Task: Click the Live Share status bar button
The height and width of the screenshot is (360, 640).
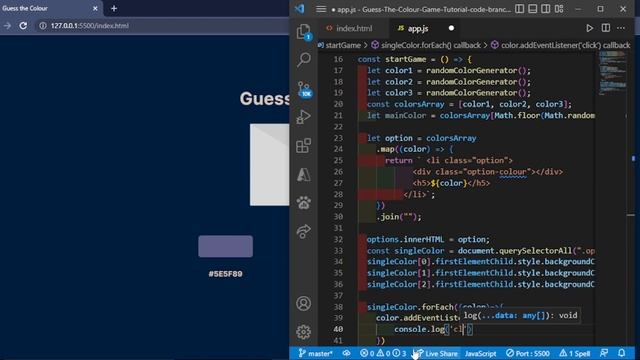Action: pyautogui.click(x=436, y=353)
